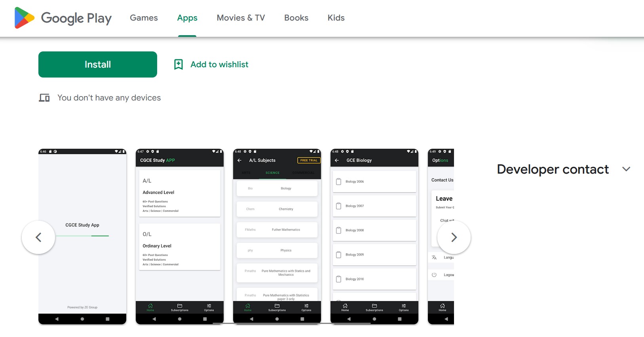
Task: Click back arrow in A/L Subjects screenshot
Action: coord(239,160)
